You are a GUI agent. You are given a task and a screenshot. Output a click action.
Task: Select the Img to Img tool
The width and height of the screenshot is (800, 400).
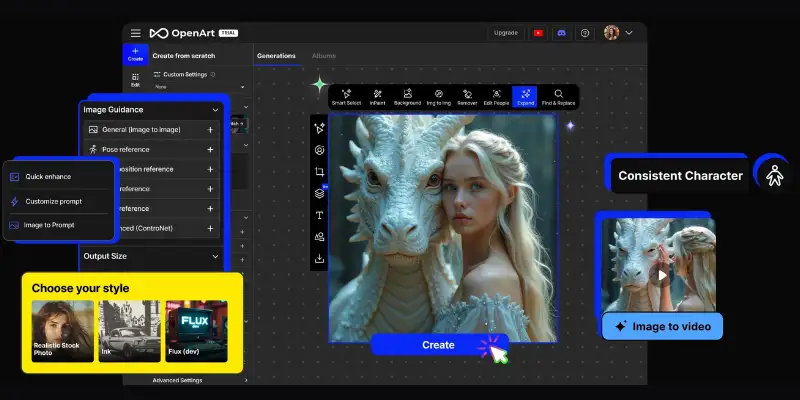pyautogui.click(x=439, y=97)
